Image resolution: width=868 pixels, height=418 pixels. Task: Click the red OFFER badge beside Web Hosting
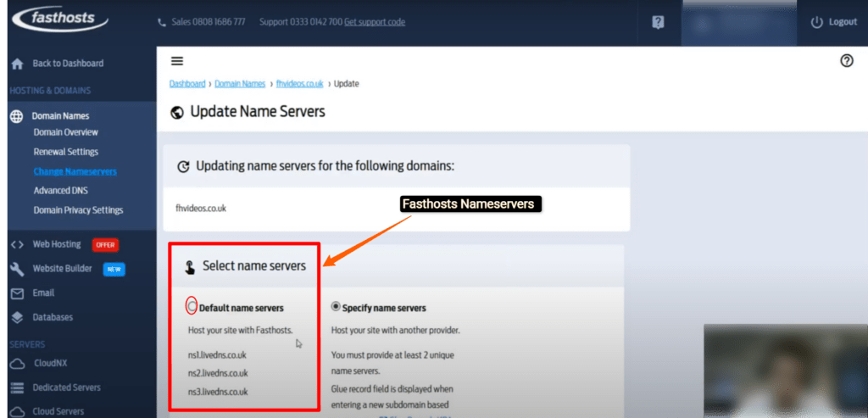coord(105,245)
